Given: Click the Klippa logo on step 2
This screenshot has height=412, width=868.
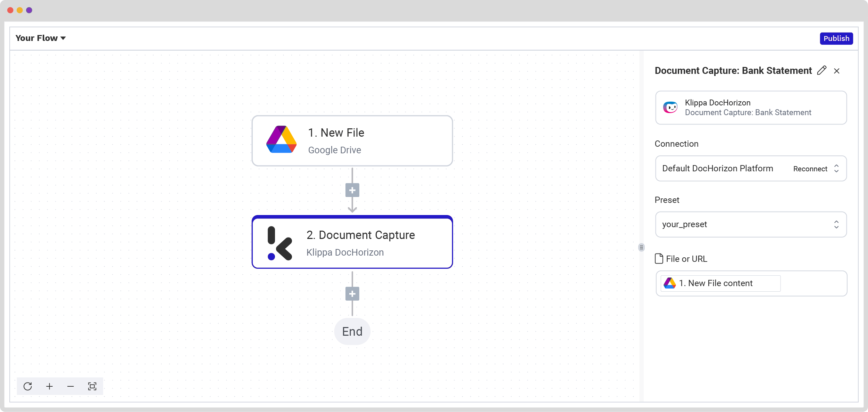Looking at the screenshot, I should [280, 243].
